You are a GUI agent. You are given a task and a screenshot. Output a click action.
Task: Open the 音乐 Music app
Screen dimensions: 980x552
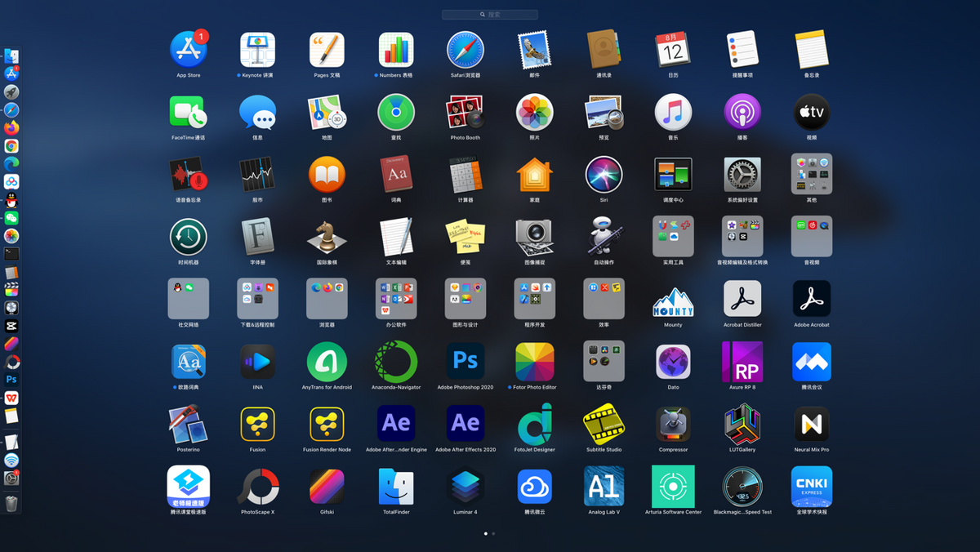click(673, 112)
